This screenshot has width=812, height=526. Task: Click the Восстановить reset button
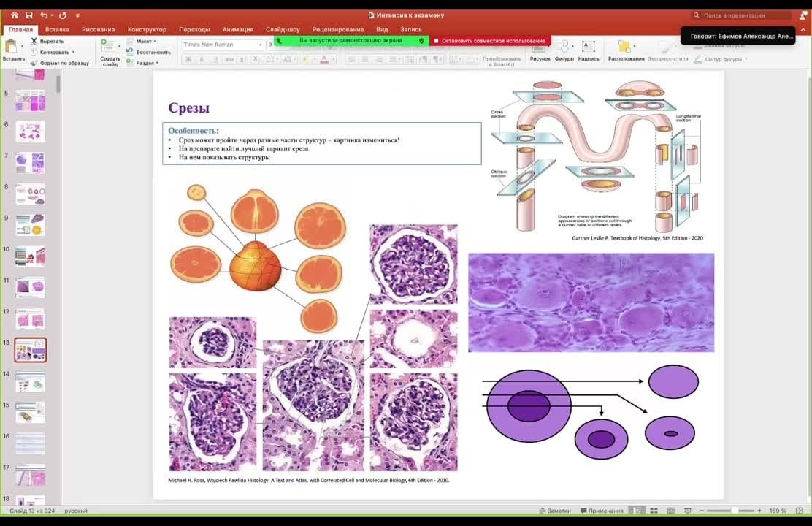[x=153, y=52]
